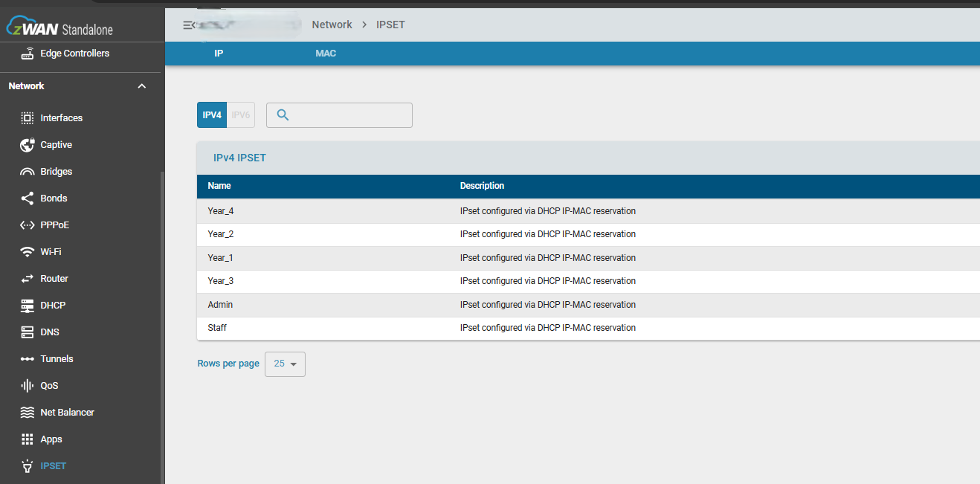Select Tunnels in the Network menu

tap(57, 359)
